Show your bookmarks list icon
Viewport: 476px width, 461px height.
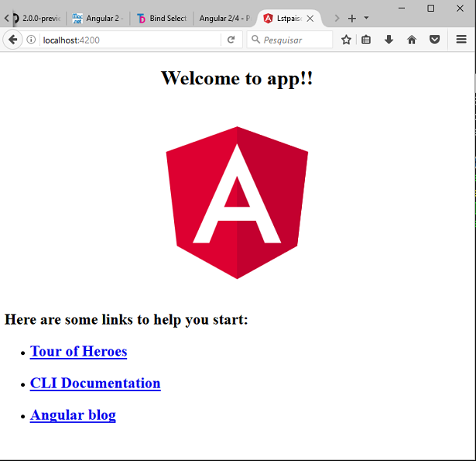pos(366,40)
